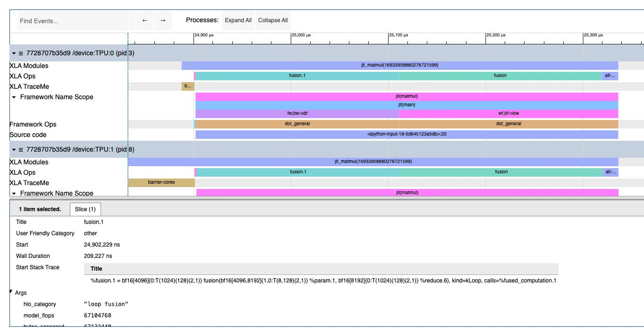Select the fusion.1 slice in TPU:0 XLA Ops

[x=297, y=76]
